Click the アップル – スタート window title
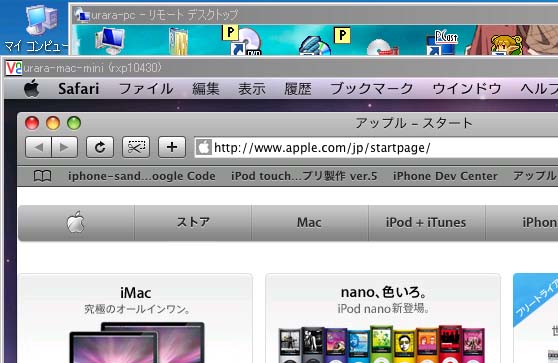 click(414, 123)
